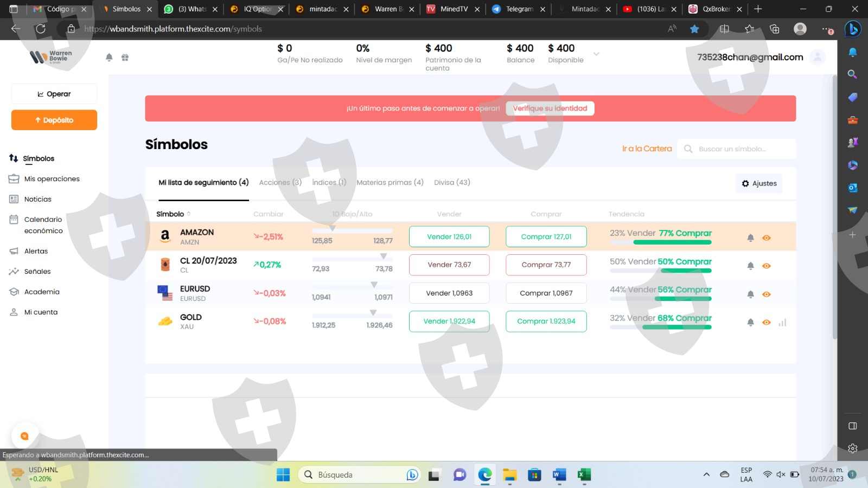
Task: Open chart icon on GOLD row
Action: 782,323
